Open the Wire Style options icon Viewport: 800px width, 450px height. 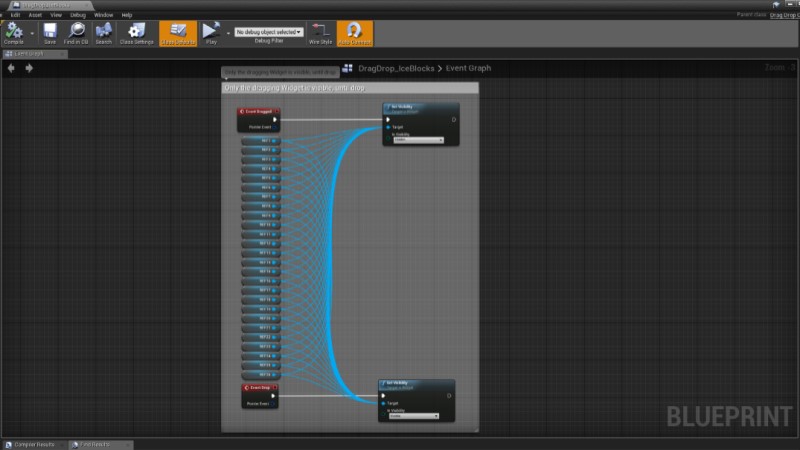pyautogui.click(x=320, y=32)
